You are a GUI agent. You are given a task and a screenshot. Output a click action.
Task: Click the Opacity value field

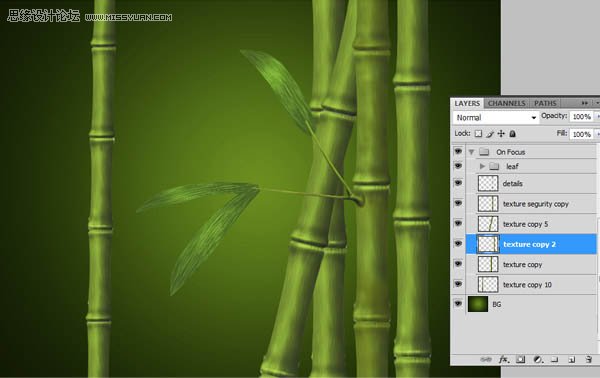pos(581,117)
